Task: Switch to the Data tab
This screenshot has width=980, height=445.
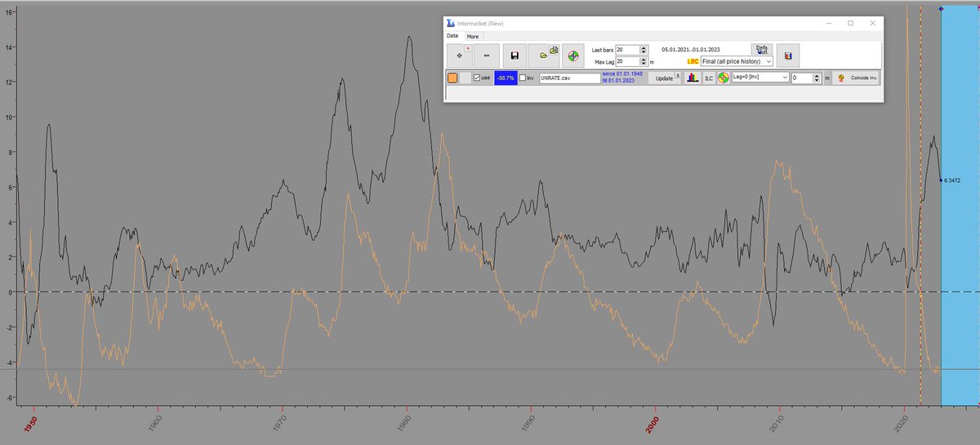Action: [452, 36]
